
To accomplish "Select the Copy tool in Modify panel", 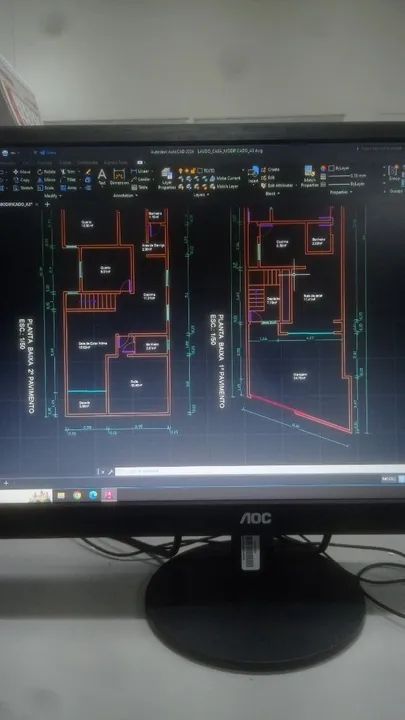I will [22, 180].
